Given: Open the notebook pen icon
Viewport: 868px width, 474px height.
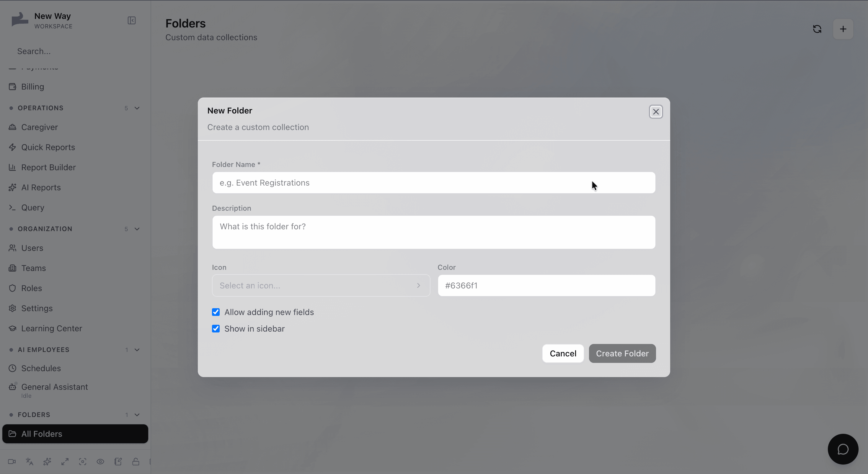Looking at the screenshot, I should pos(118,462).
